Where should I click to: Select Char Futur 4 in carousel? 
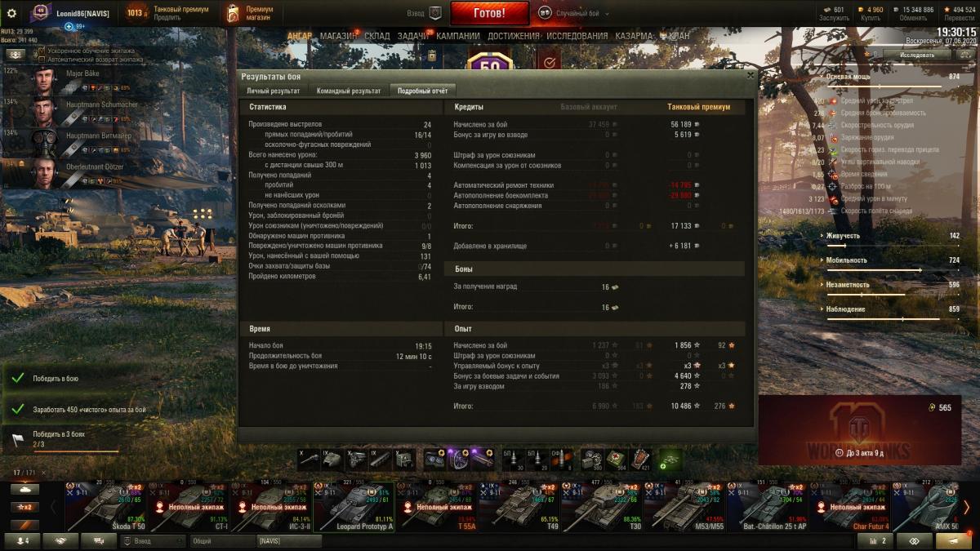pos(850,506)
